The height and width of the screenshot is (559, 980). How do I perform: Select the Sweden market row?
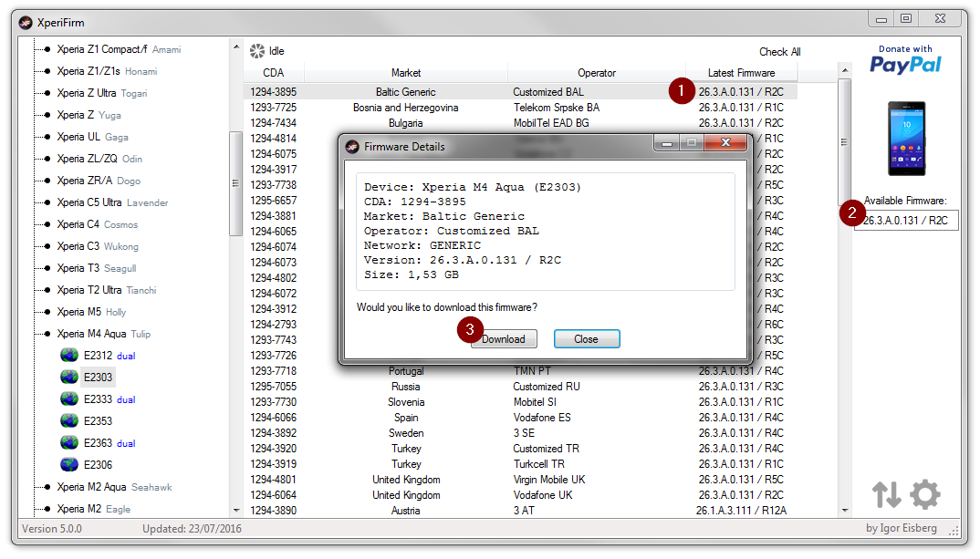point(520,433)
